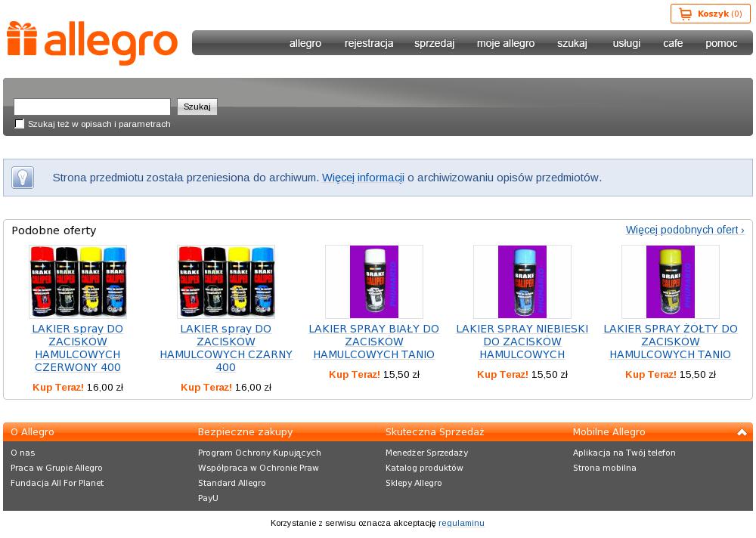Open the Koszyk shopping cart icon

point(685,14)
